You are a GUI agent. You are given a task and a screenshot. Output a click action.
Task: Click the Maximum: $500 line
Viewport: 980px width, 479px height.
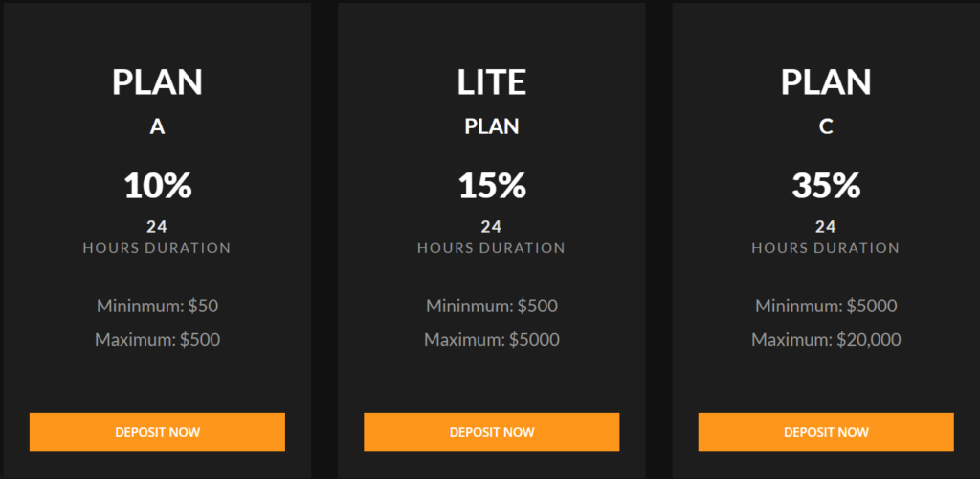pyautogui.click(x=157, y=339)
